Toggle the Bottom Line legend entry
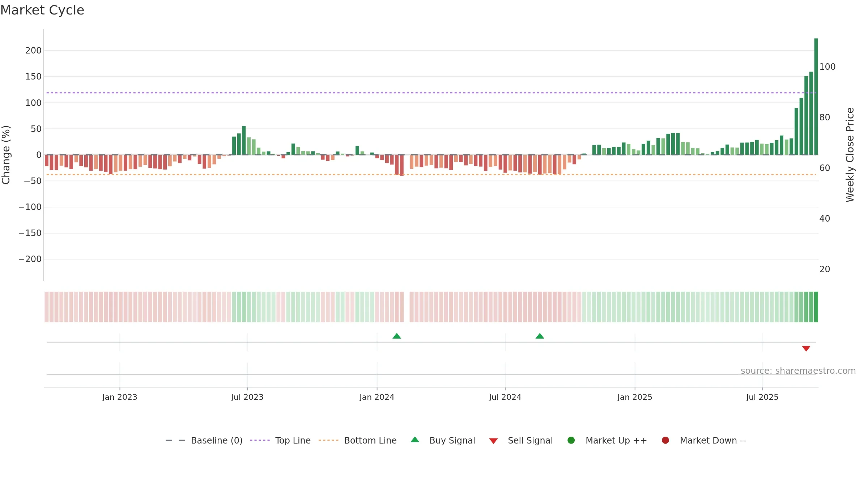The height and width of the screenshot is (488, 868). click(x=358, y=440)
